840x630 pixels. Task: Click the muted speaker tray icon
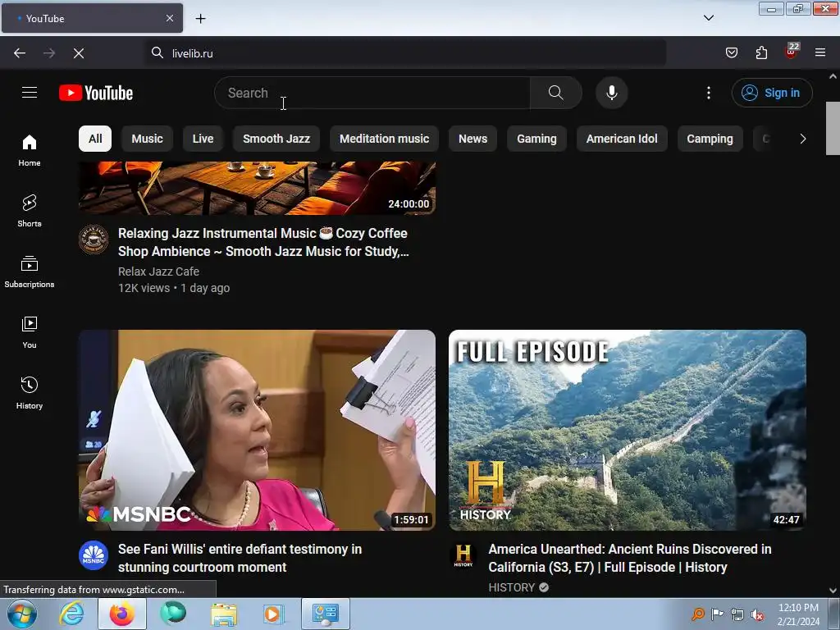coord(757,614)
